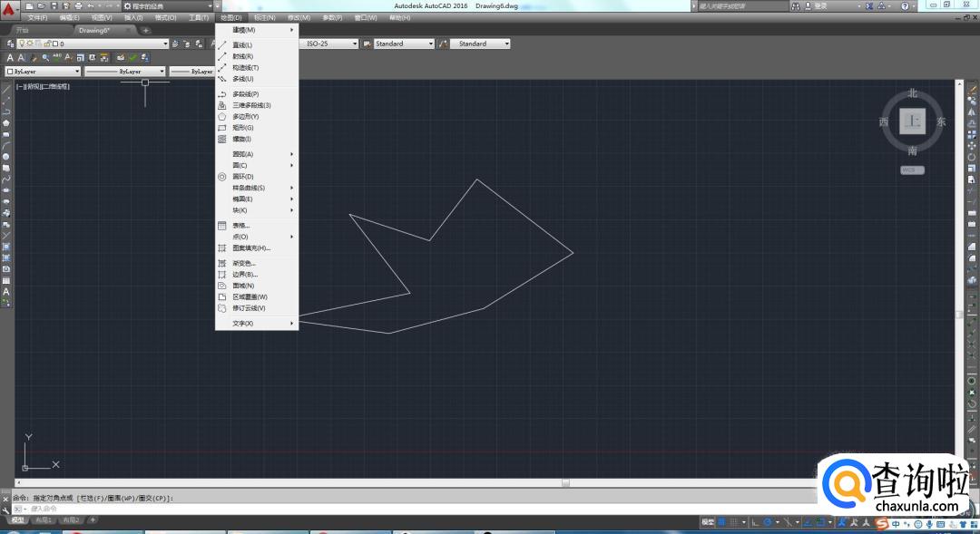980x534 pixels.
Task: Click the New drawing quick-access icon
Action: coord(29,5)
